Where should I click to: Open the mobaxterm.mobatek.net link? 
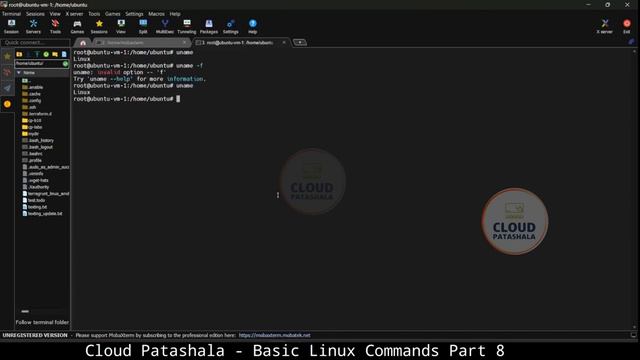[274, 335]
